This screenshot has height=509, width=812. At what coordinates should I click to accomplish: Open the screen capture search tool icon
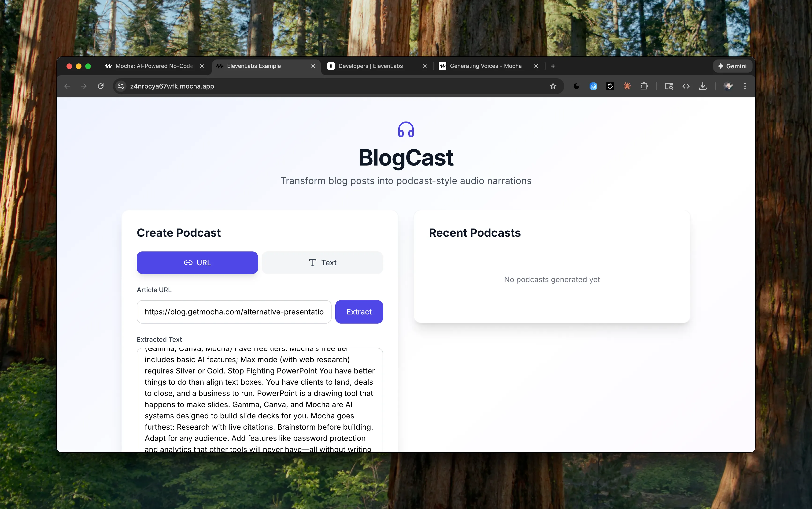click(x=669, y=86)
